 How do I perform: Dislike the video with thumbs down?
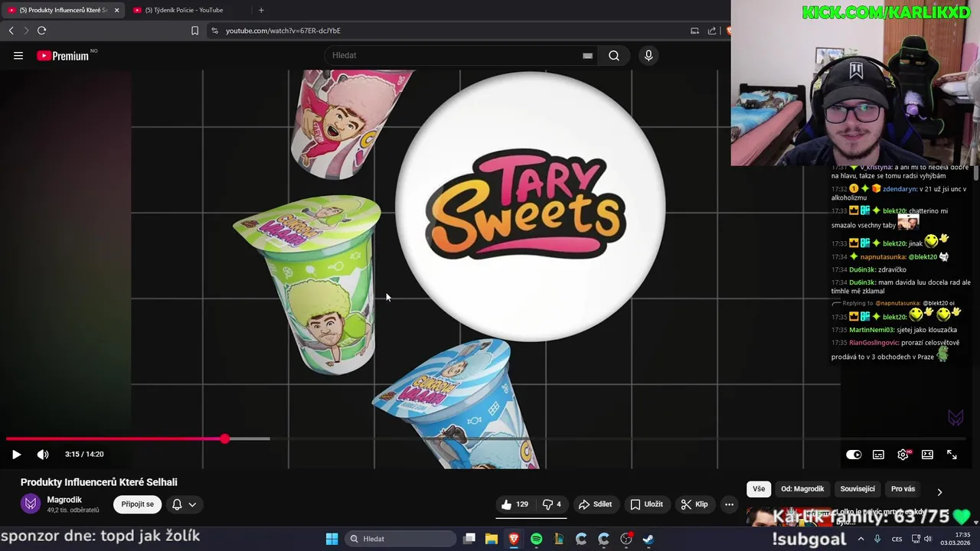553,504
